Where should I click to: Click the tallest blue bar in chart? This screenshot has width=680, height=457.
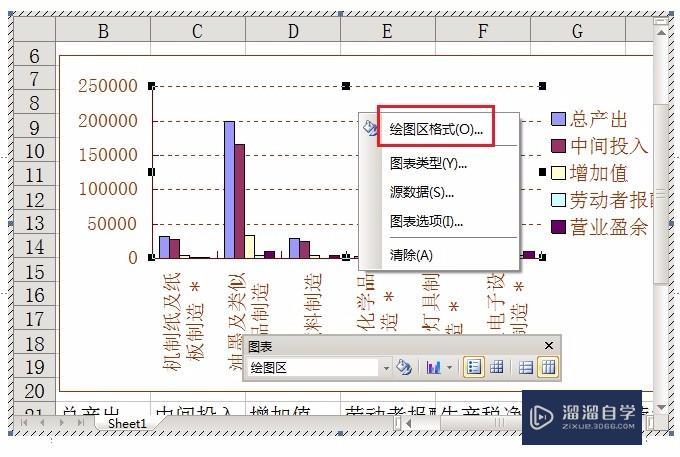click(x=229, y=189)
